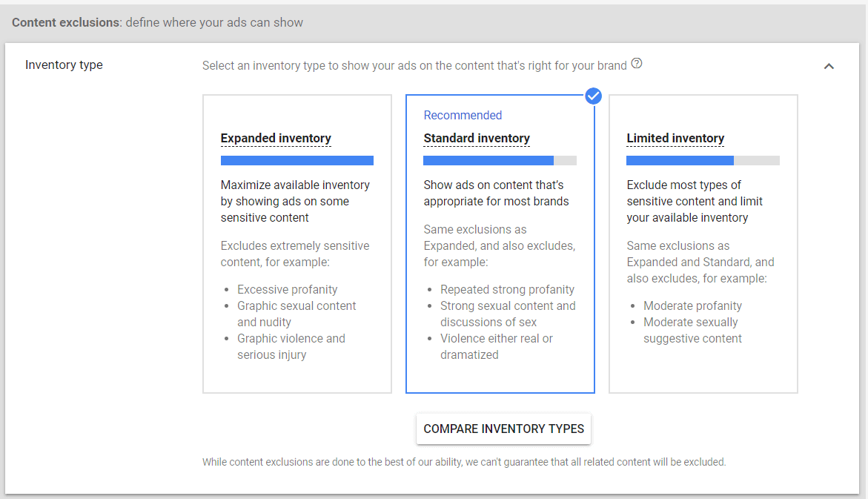Click the Excessive profanity bullet item
This screenshot has height=499, width=868.
(287, 289)
